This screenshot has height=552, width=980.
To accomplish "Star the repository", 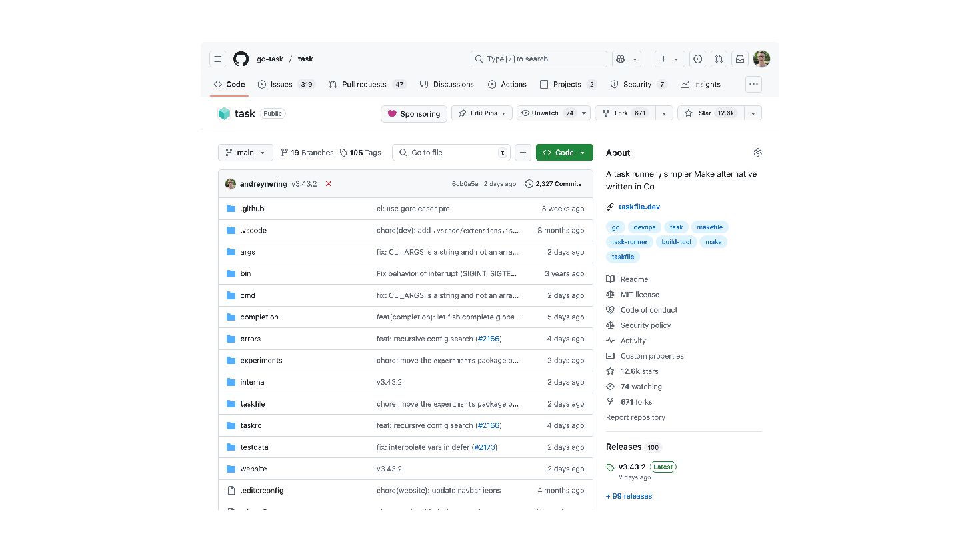I will pyautogui.click(x=711, y=113).
